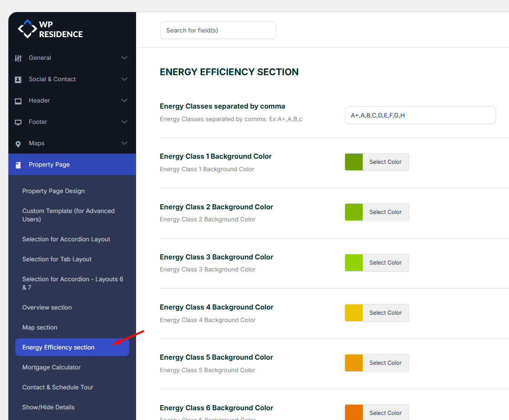Click 'Energy Class 6 Background Color' heading

216,408
